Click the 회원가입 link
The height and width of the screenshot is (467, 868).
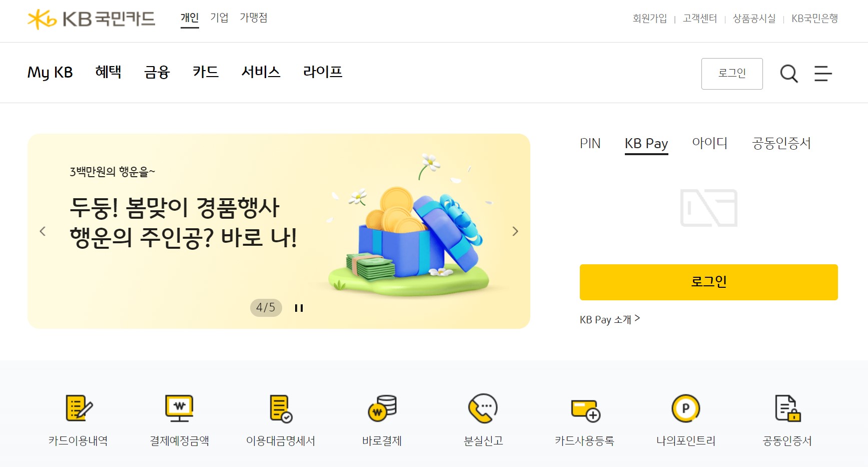tap(649, 19)
